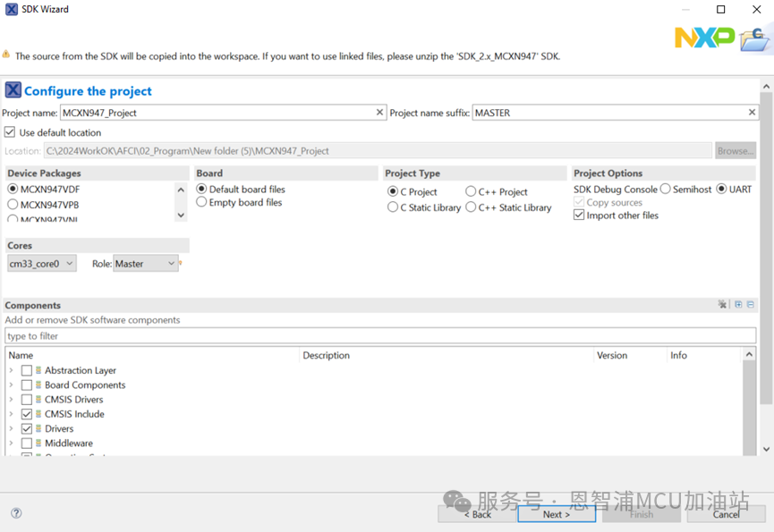Click the warning icon beside SDK message
Screen dimensions: 774x532
pos(6,55)
